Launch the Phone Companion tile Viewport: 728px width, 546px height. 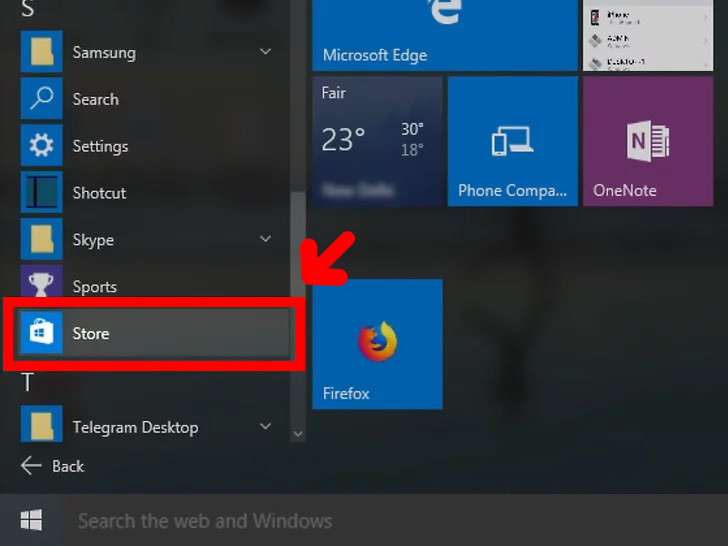tap(513, 141)
